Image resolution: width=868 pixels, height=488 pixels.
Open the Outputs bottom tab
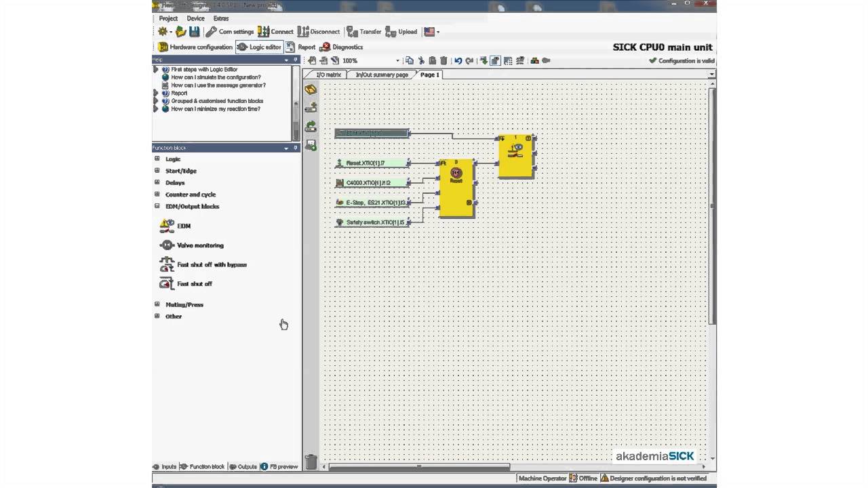[x=243, y=466]
